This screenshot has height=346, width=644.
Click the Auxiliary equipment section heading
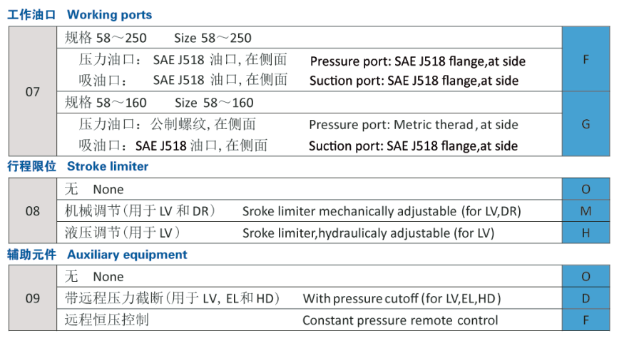coord(98,255)
